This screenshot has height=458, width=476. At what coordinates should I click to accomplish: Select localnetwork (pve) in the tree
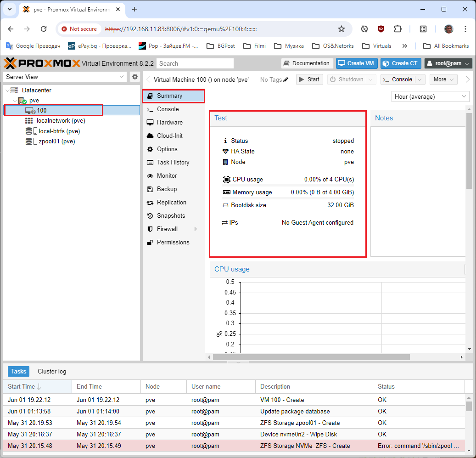(x=61, y=120)
